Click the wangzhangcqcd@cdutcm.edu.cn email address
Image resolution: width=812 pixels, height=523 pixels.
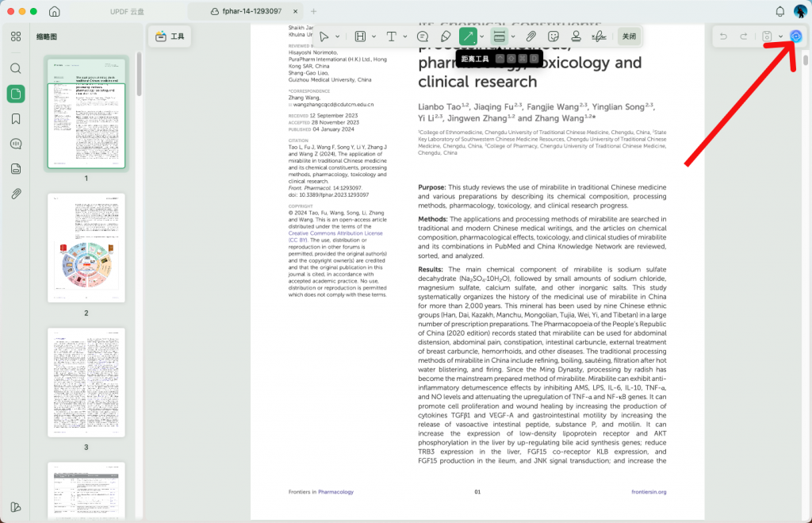[334, 105]
